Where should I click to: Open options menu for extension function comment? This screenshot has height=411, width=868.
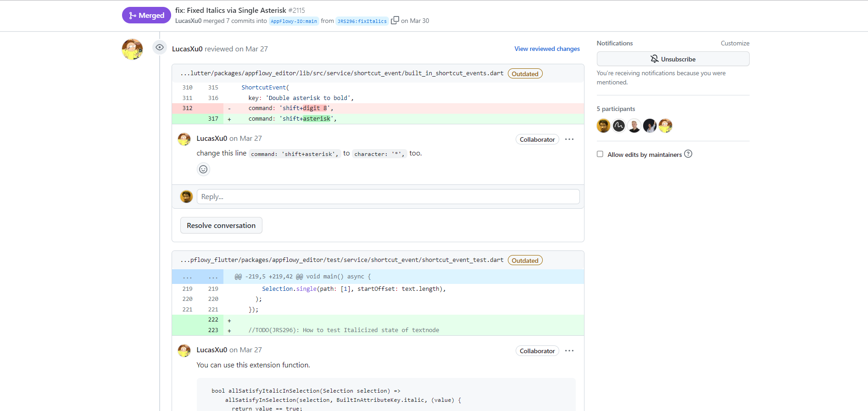point(569,350)
